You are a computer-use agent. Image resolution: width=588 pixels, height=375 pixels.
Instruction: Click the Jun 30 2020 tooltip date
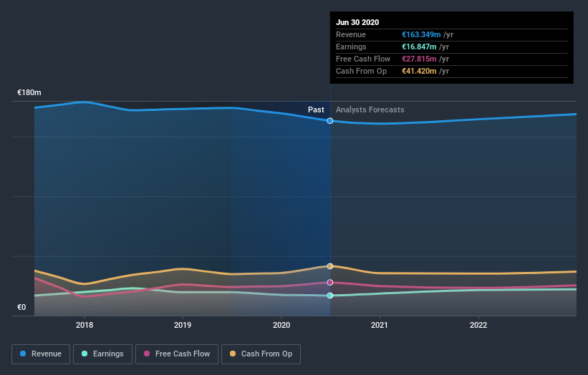tap(357, 22)
